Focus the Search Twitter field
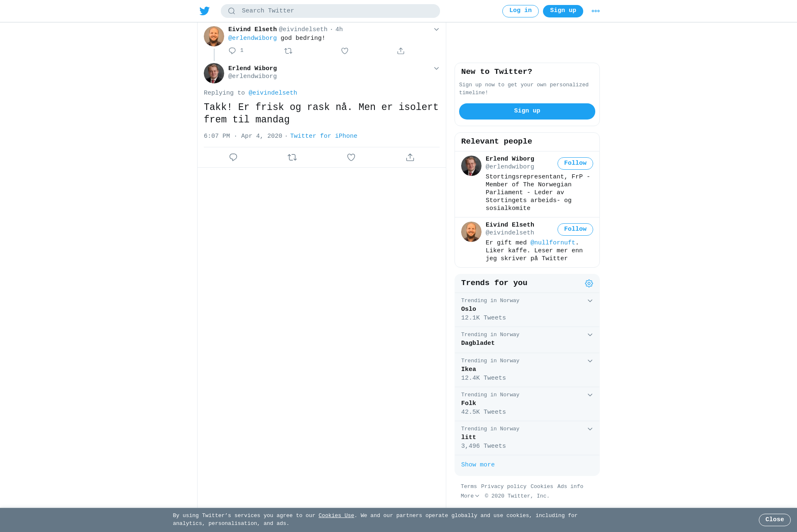The image size is (797, 532). (330, 11)
